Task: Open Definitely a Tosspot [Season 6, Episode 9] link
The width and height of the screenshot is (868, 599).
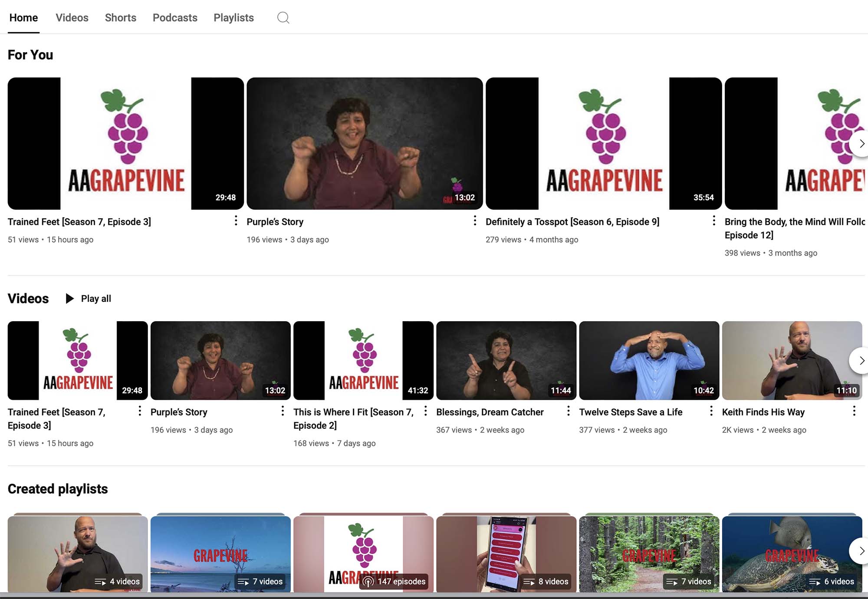Action: (x=572, y=222)
